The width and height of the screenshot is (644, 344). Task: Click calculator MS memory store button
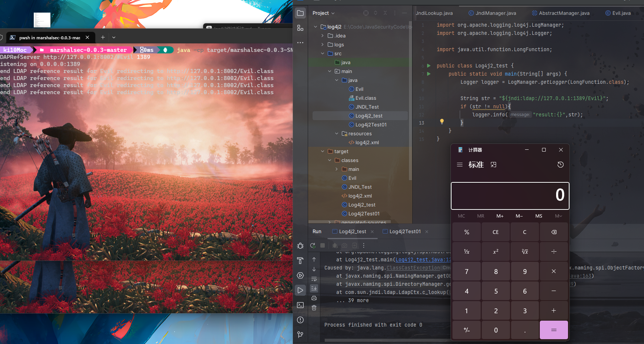coord(539,216)
